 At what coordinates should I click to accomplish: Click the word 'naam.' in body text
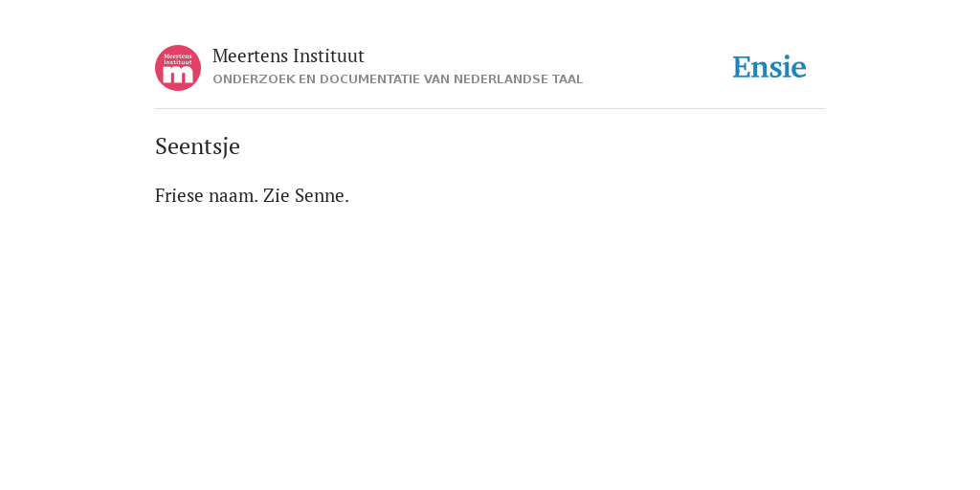pos(234,195)
